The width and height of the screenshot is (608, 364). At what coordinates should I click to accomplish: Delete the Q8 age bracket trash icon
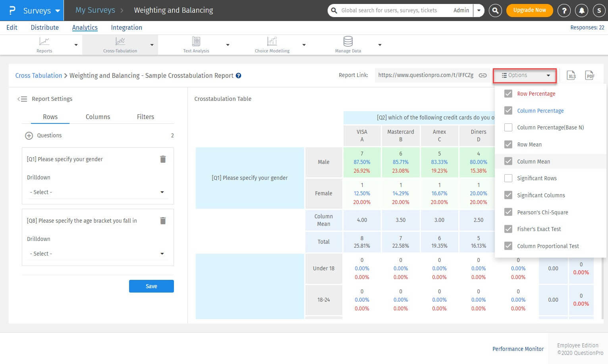coord(163,221)
